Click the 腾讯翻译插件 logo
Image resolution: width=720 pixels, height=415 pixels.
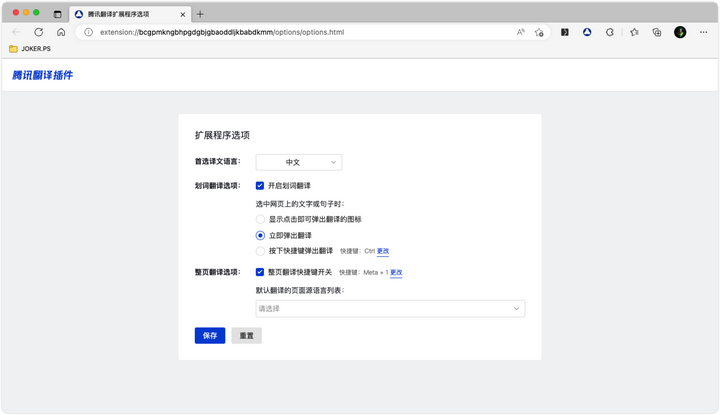coord(42,75)
